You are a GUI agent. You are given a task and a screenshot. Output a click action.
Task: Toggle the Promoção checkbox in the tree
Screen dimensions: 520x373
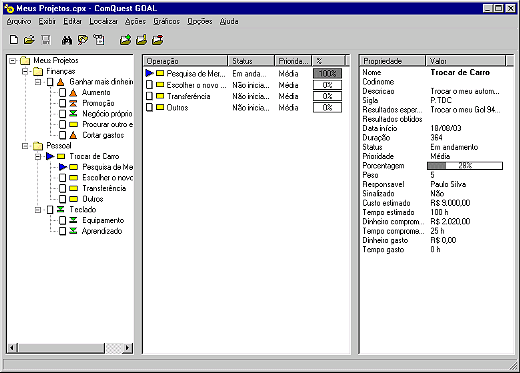click(62, 103)
